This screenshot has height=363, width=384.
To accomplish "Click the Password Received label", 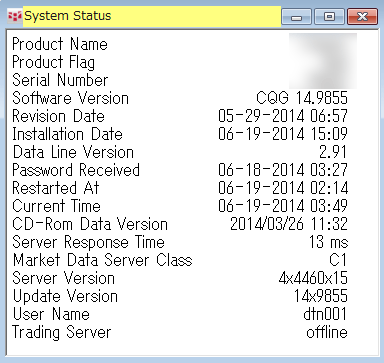I will point(76,170).
